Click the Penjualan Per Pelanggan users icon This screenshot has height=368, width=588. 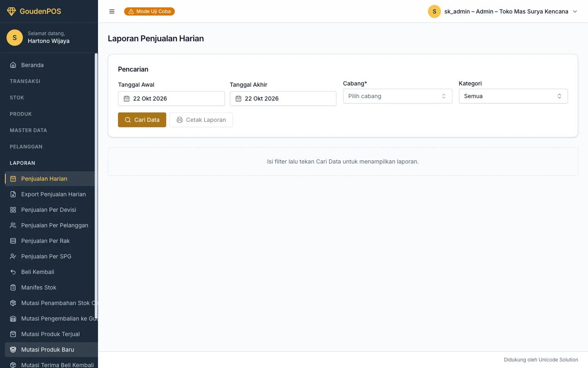click(x=13, y=225)
